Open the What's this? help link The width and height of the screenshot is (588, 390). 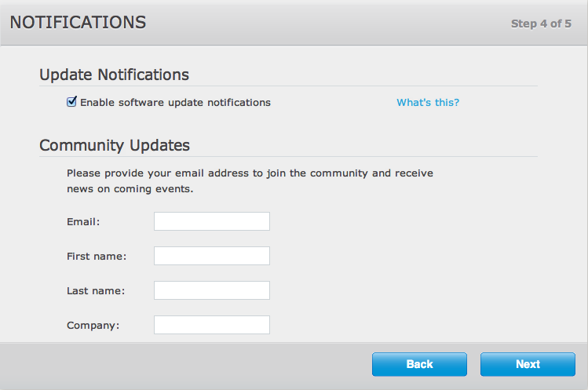(x=428, y=103)
